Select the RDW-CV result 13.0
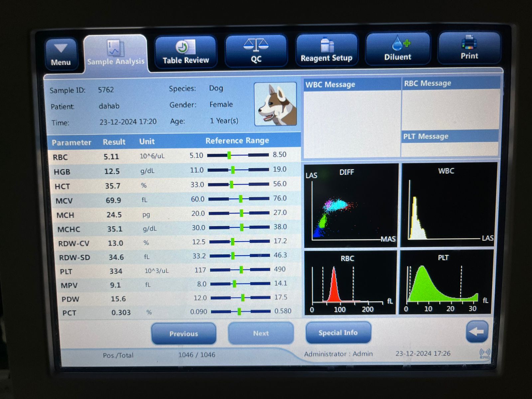This screenshot has width=532, height=399. point(115,243)
